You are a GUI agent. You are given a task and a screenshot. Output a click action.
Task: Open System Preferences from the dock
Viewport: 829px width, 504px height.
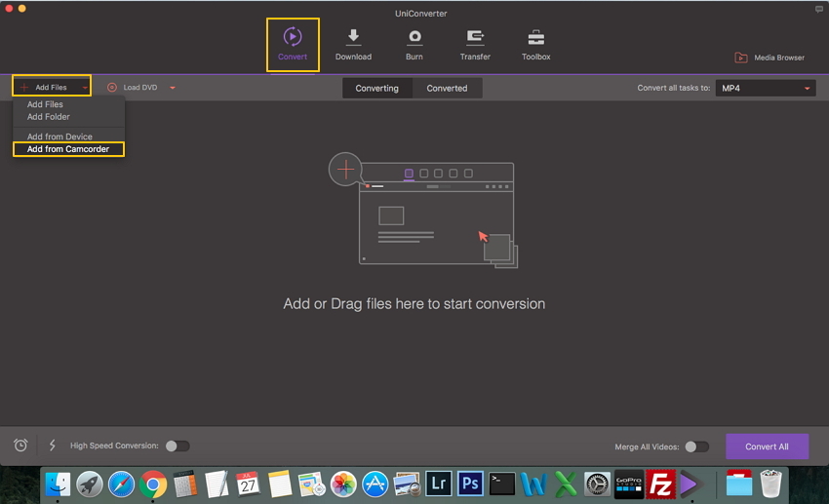tap(597, 484)
